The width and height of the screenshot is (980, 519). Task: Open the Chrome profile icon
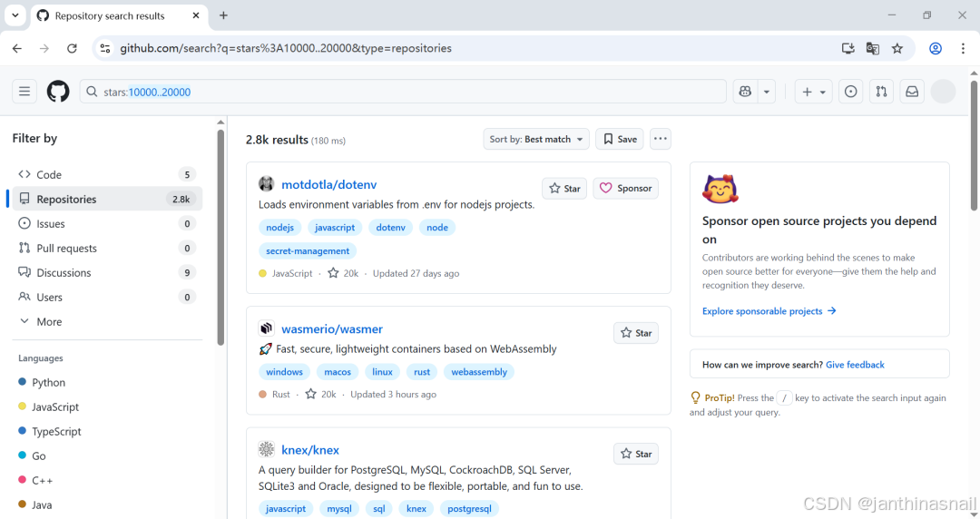[936, 48]
